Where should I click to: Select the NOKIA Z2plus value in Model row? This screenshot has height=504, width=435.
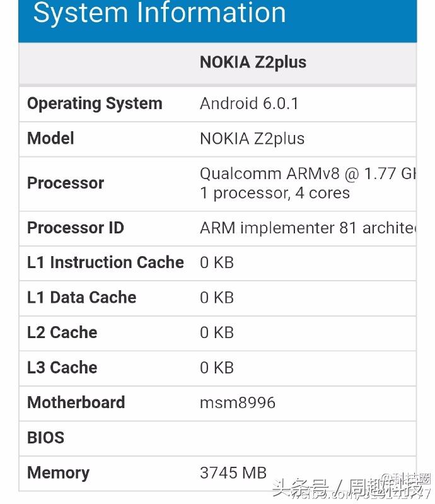pos(252,139)
